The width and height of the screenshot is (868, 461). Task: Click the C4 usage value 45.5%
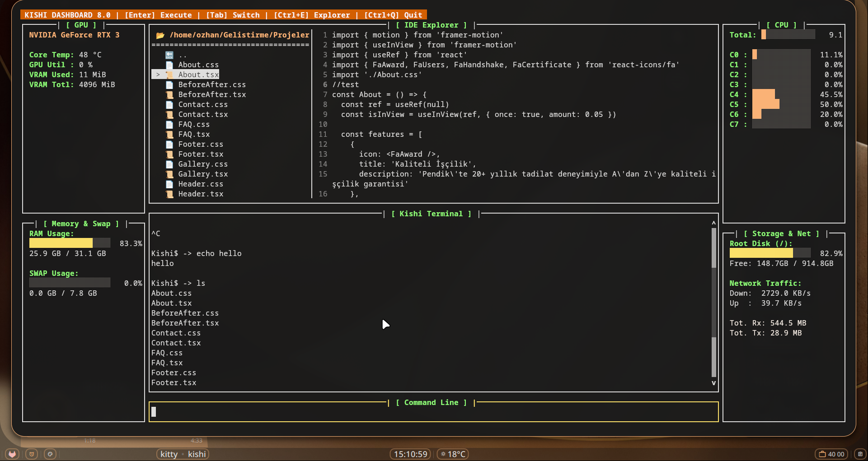coord(831,95)
